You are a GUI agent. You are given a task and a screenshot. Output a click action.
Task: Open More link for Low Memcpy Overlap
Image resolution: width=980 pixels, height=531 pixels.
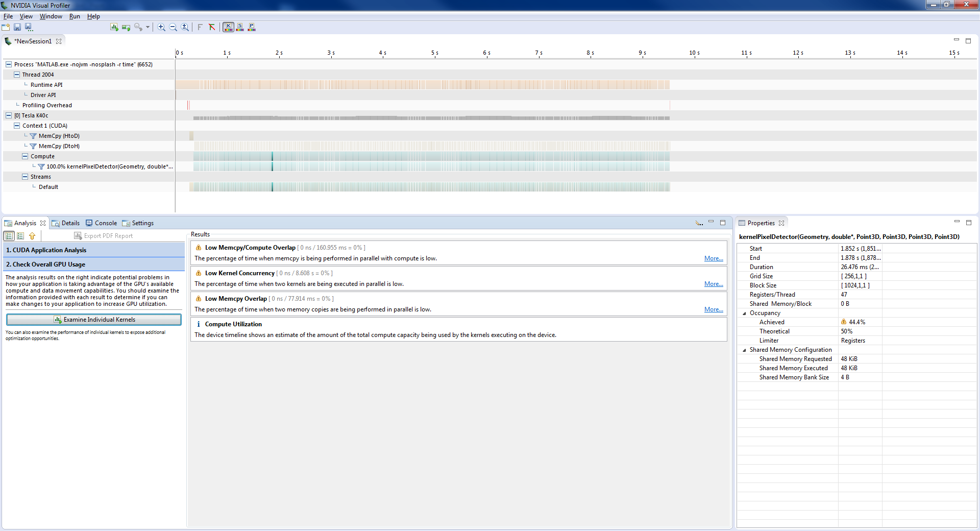[x=714, y=309]
